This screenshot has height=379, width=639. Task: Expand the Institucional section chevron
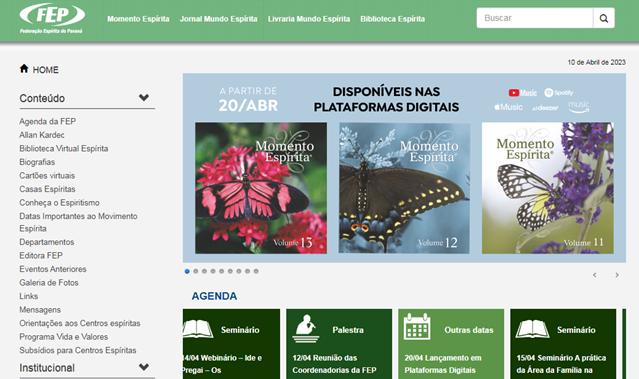point(143,367)
